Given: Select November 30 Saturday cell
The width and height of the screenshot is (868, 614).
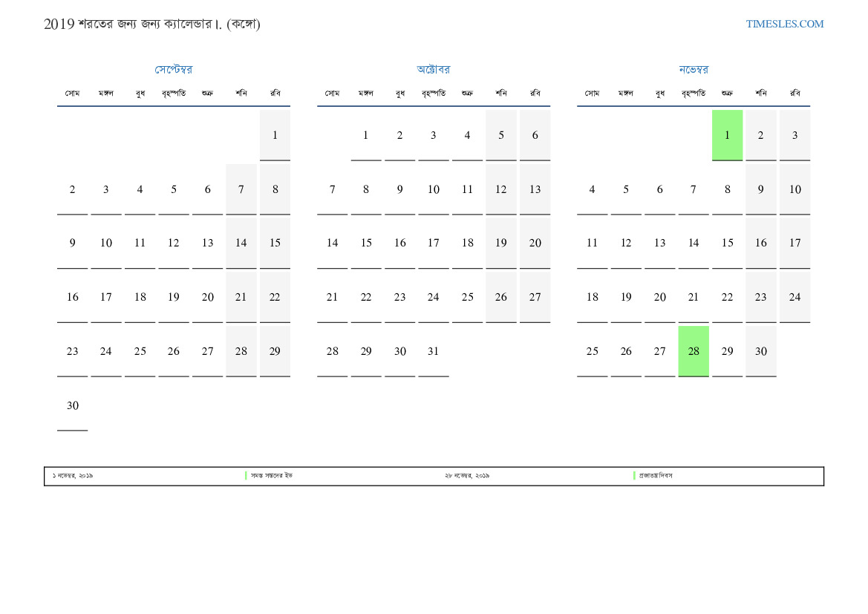Looking at the screenshot, I should [760, 351].
